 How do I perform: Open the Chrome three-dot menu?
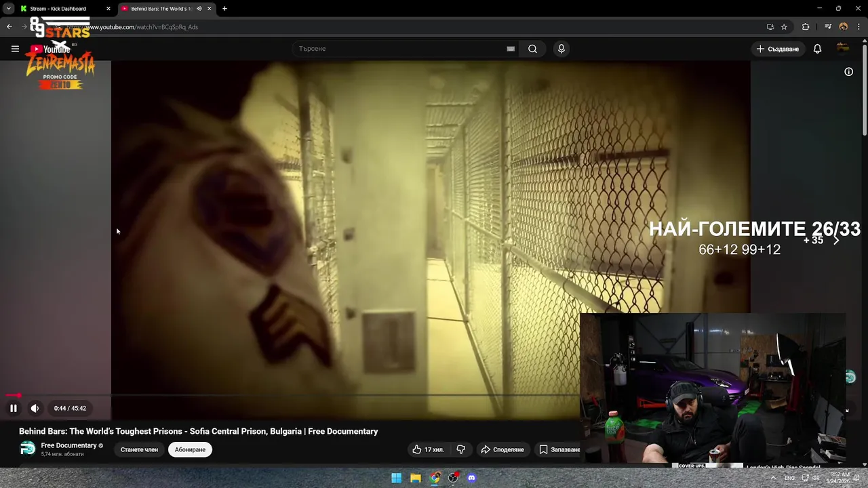click(x=859, y=27)
